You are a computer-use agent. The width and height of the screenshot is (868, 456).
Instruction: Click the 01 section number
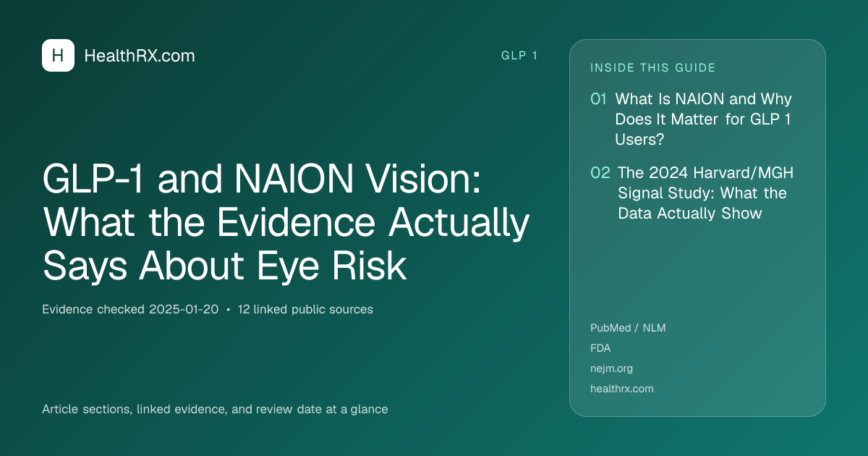click(598, 99)
